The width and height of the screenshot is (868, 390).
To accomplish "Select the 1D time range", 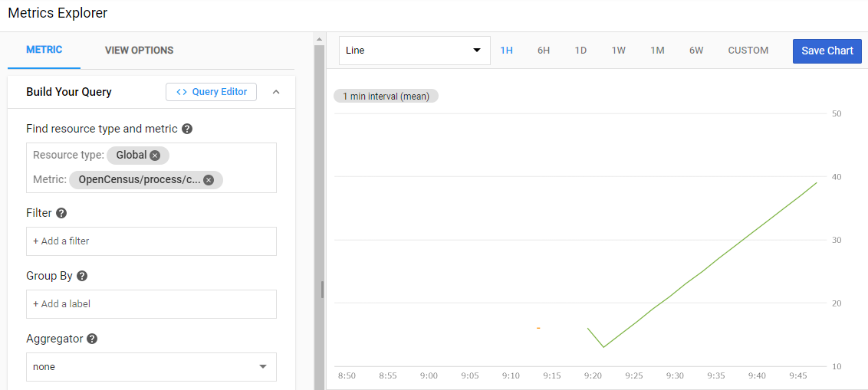I will click(x=580, y=51).
